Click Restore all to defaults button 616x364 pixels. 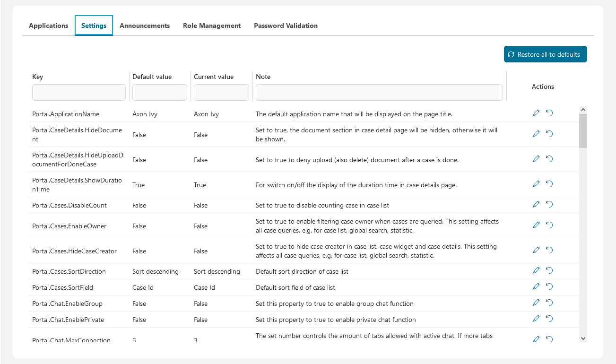(545, 54)
